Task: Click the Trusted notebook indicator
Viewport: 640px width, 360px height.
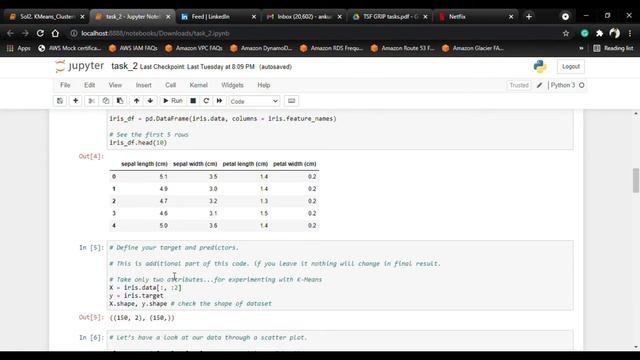Action: click(x=519, y=85)
